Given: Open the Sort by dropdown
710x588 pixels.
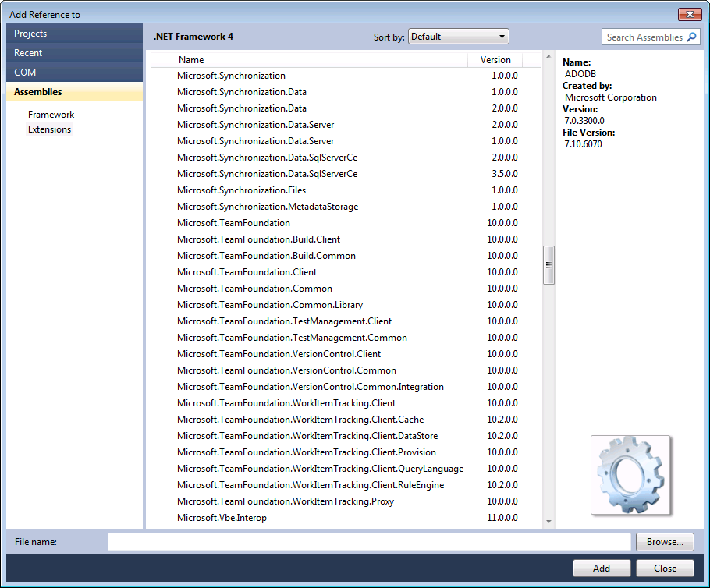Looking at the screenshot, I should (x=458, y=37).
